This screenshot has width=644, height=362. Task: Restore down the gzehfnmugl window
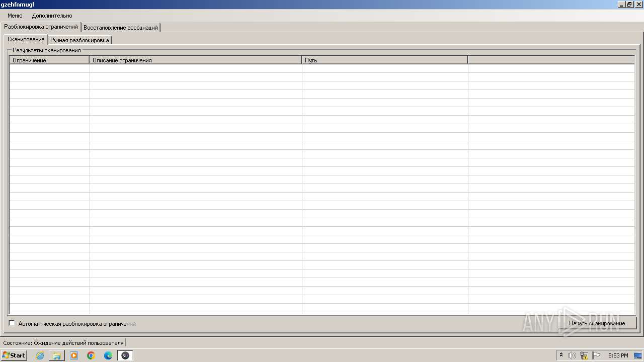coord(629,5)
